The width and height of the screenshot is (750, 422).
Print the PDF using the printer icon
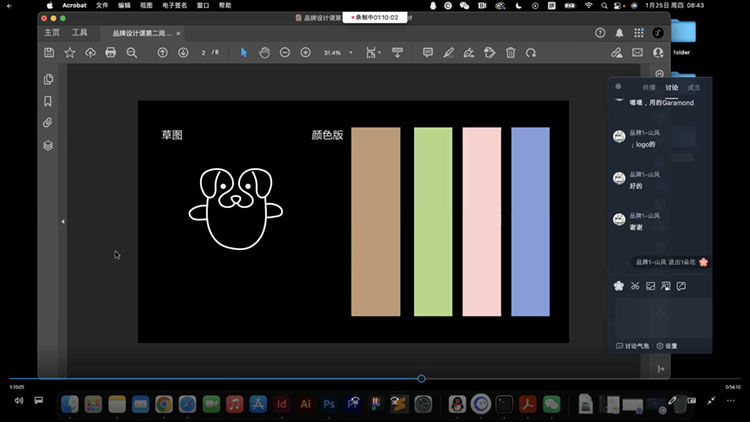coord(111,52)
